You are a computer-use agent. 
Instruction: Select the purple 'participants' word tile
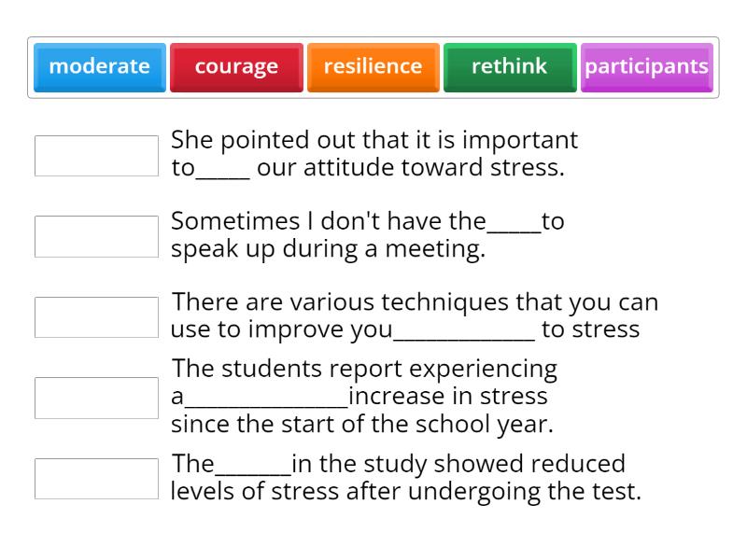(x=646, y=67)
